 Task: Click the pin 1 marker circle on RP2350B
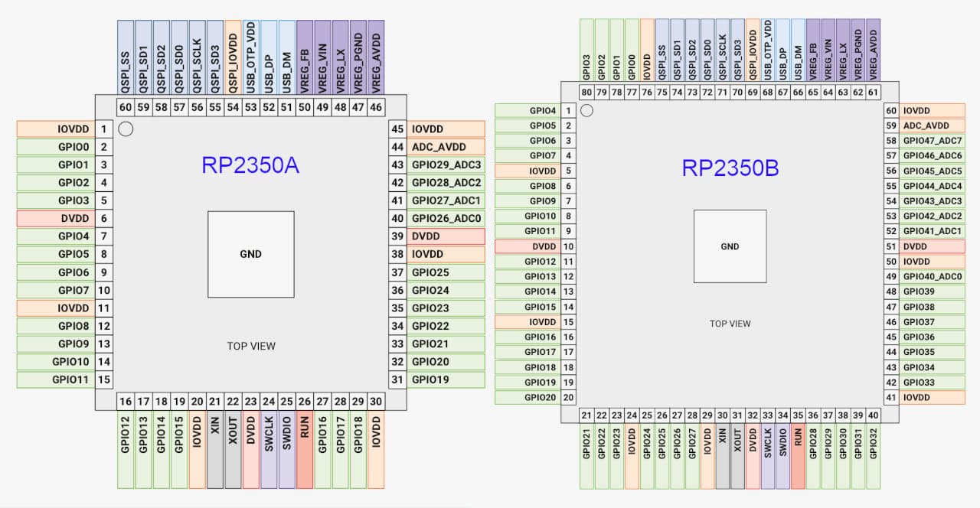tap(586, 111)
